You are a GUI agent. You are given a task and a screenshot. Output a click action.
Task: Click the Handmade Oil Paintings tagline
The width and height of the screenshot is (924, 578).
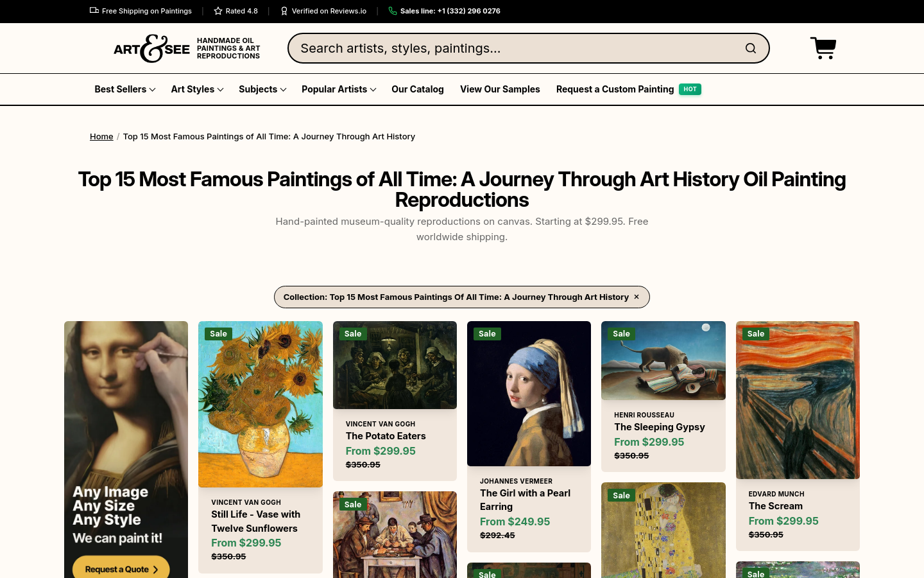click(x=228, y=48)
